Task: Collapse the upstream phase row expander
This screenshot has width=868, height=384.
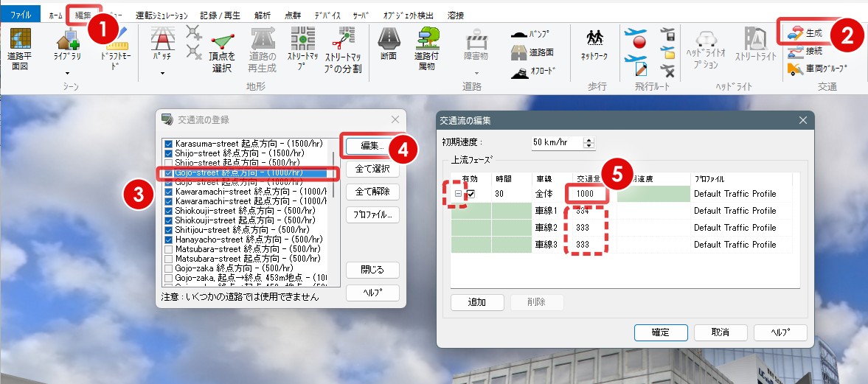Action: point(458,194)
